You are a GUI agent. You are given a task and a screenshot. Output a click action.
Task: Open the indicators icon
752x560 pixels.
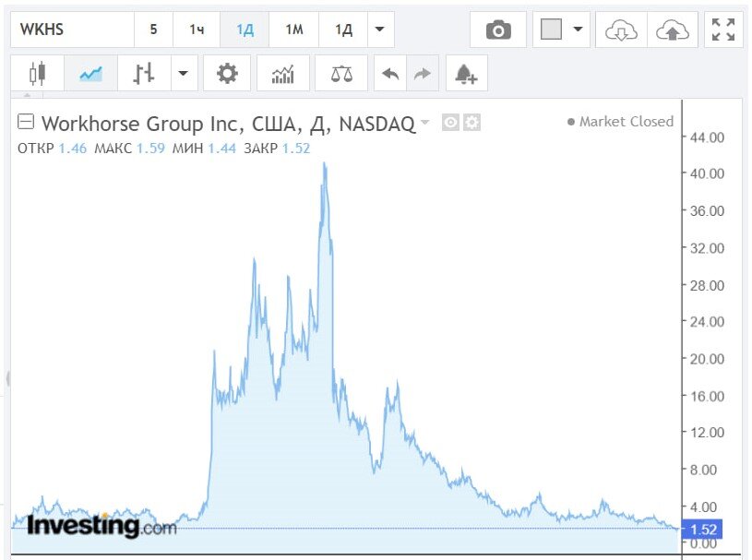(283, 74)
